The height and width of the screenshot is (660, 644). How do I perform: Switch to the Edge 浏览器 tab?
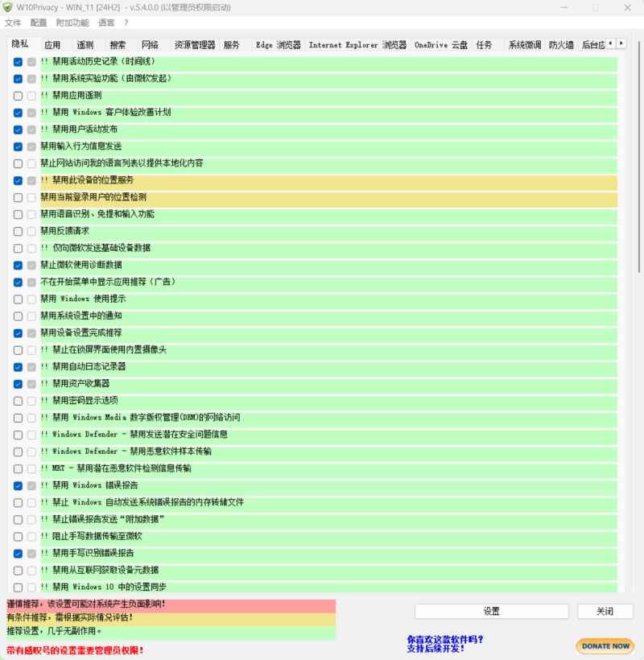279,45
